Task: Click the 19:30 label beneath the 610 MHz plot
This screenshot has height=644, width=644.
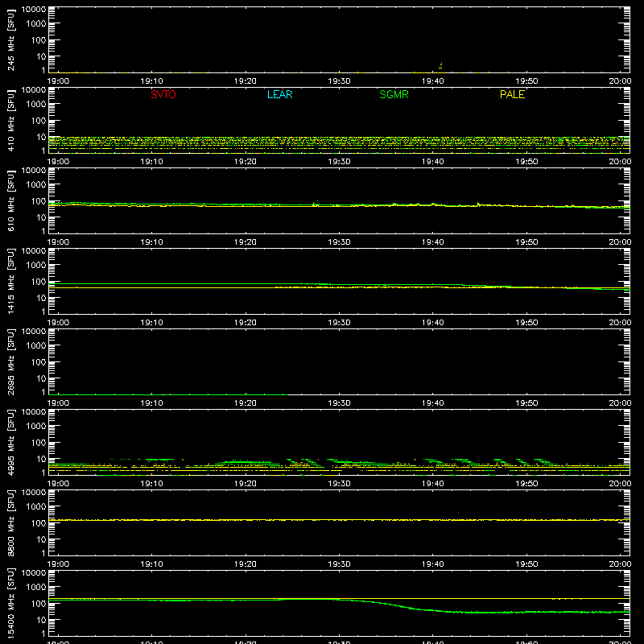Action: (x=339, y=242)
